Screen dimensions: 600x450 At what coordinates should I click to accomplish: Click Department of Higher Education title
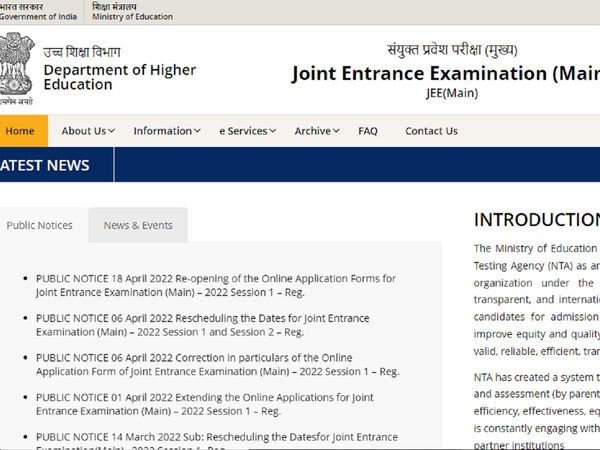[120, 77]
